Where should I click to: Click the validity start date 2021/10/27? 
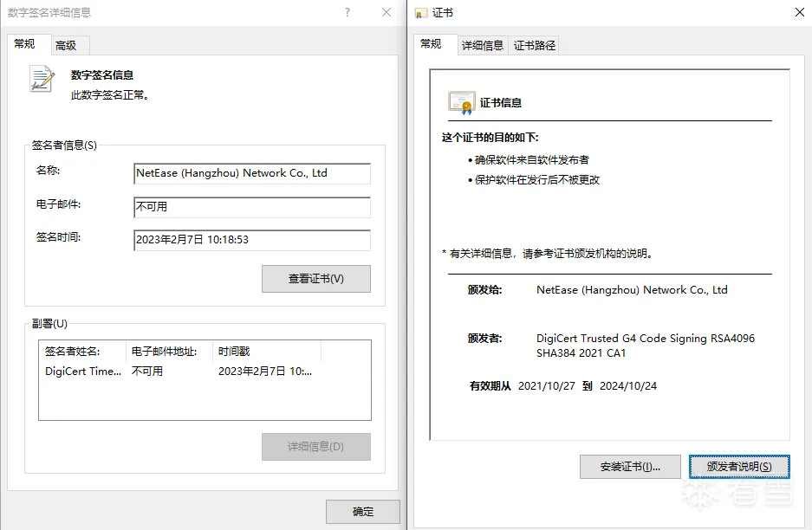(546, 386)
